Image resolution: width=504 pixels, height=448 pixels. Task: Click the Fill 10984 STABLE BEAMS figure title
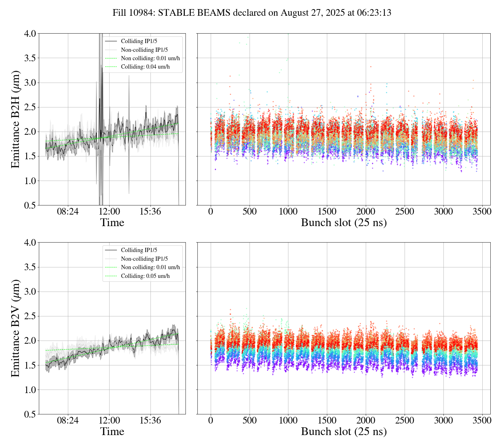[252, 13]
